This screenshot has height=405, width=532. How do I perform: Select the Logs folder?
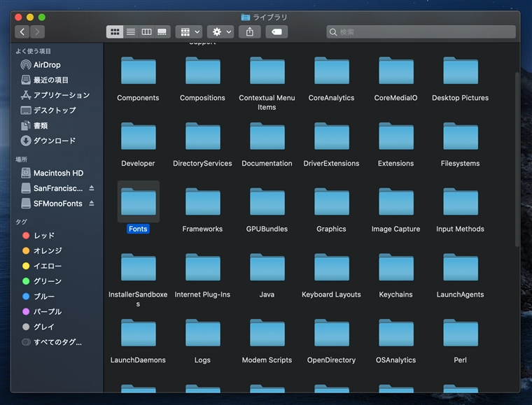(203, 333)
